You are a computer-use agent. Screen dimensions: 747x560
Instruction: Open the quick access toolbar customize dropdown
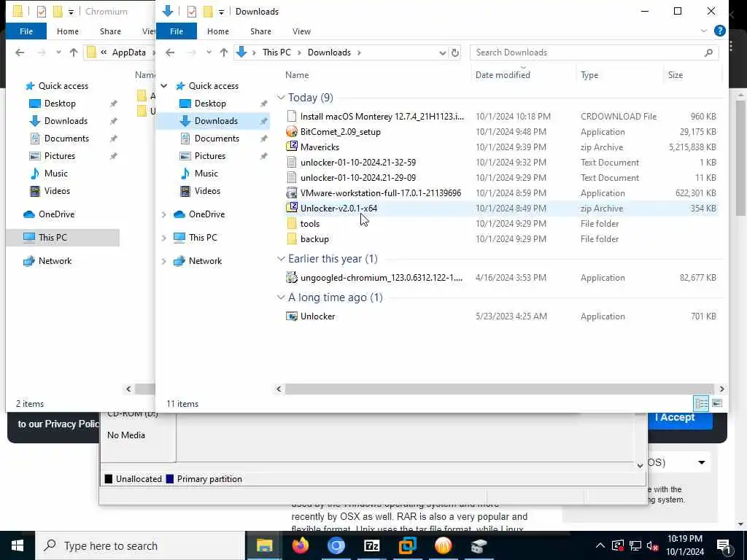tap(221, 12)
